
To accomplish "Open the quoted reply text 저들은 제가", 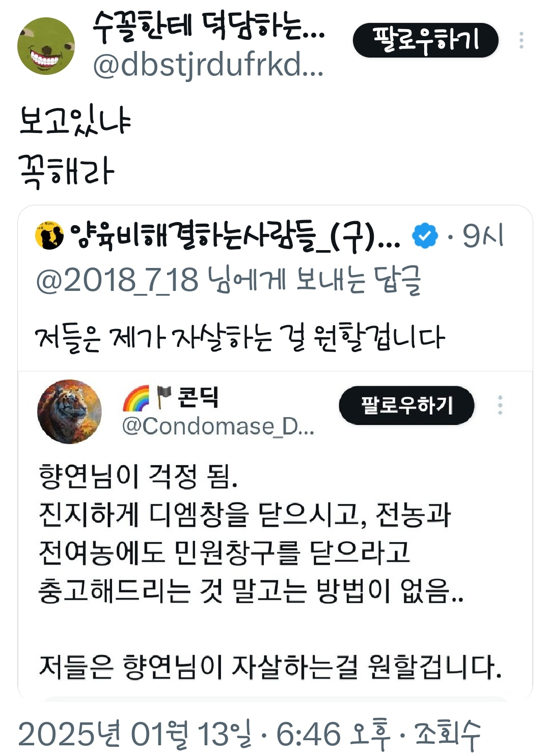I will [x=240, y=337].
